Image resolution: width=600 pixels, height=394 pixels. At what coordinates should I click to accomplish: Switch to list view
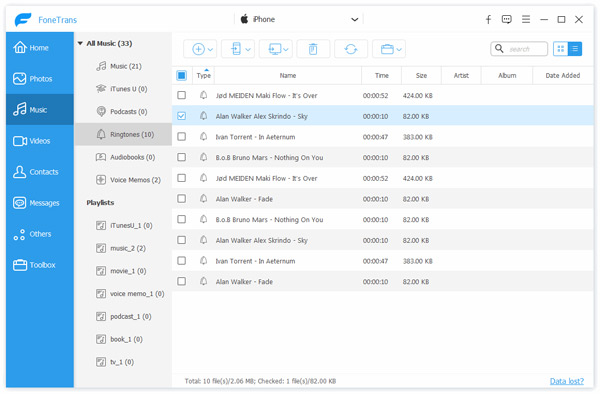[575, 49]
